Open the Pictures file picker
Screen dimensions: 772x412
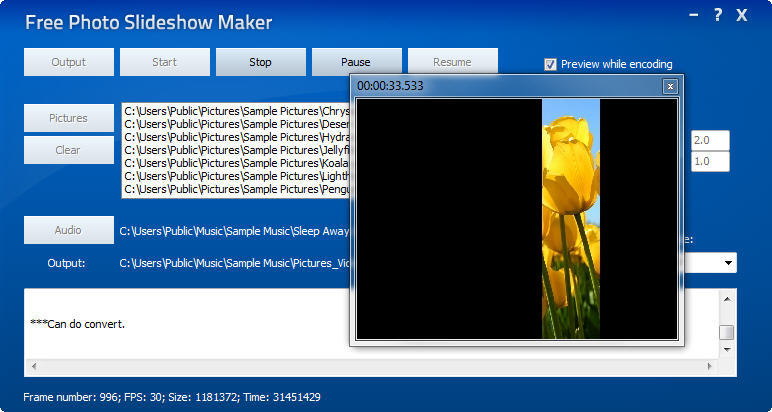(69, 118)
